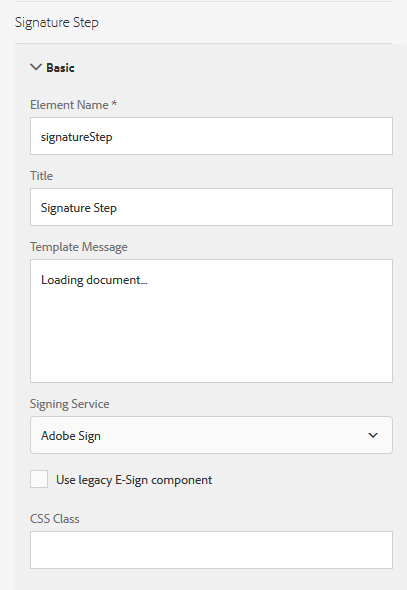This screenshot has width=407, height=590.
Task: Place cursor in 'Signature Step' title value
Action: 79,208
